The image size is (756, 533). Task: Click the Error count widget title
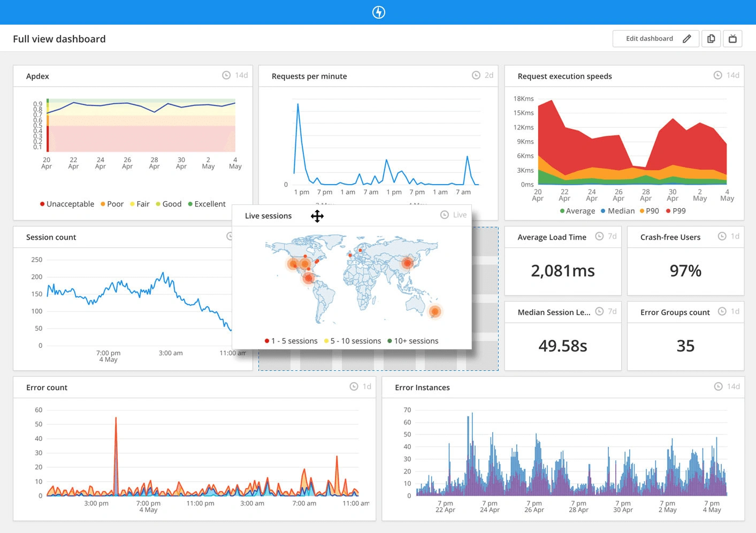point(47,388)
